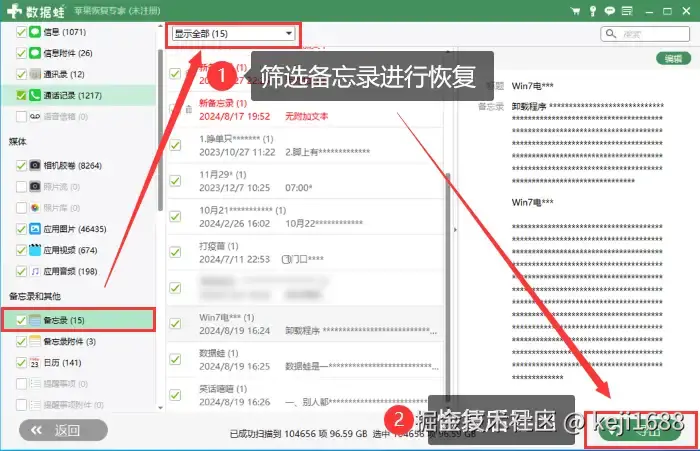Click the sidebar scroll-down arrow
The width and height of the screenshot is (700, 451).
pyautogui.click(x=161, y=407)
